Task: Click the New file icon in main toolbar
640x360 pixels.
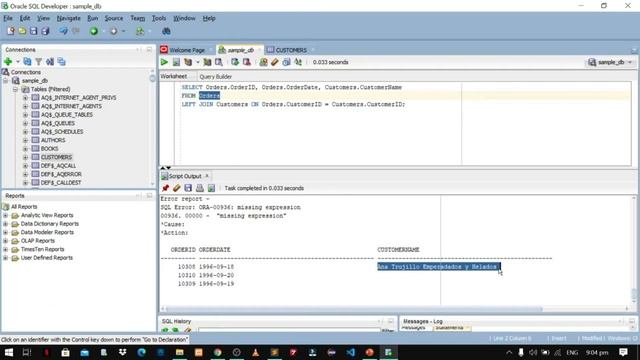Action: point(11,31)
